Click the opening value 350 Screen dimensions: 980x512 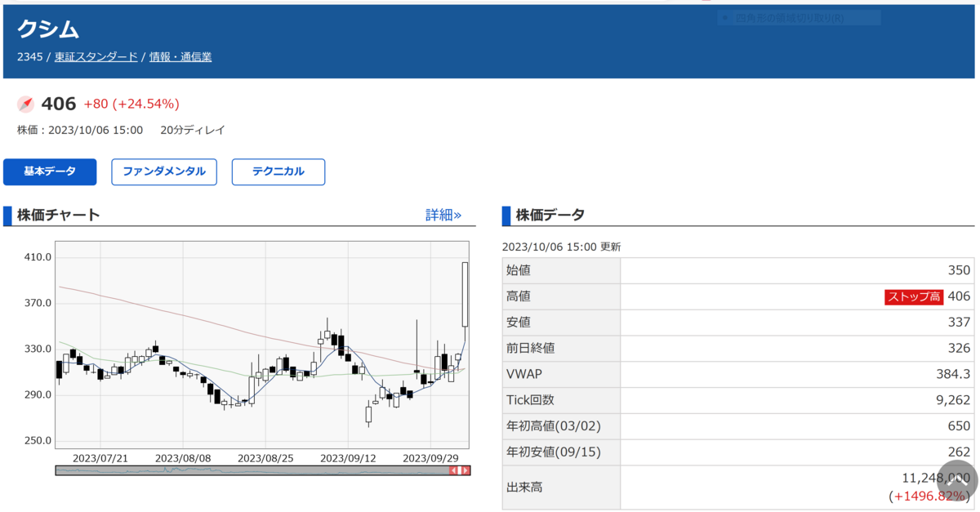(x=960, y=270)
